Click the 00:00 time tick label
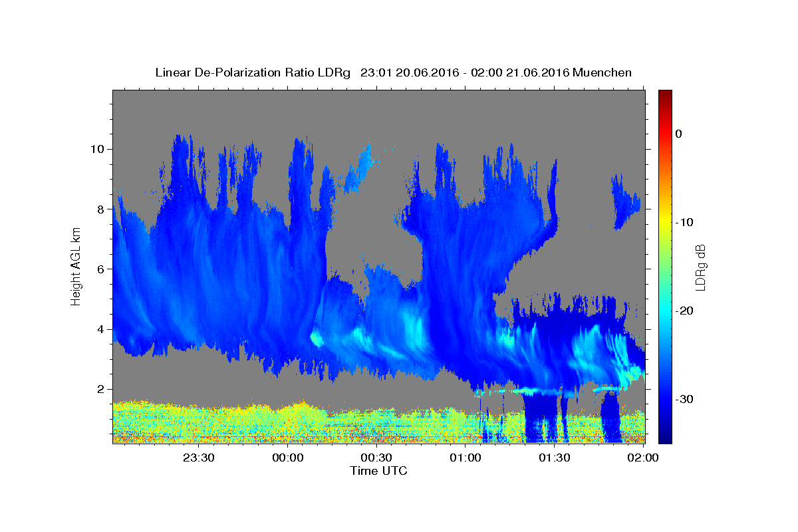This screenshot has width=798, height=532. (288, 458)
